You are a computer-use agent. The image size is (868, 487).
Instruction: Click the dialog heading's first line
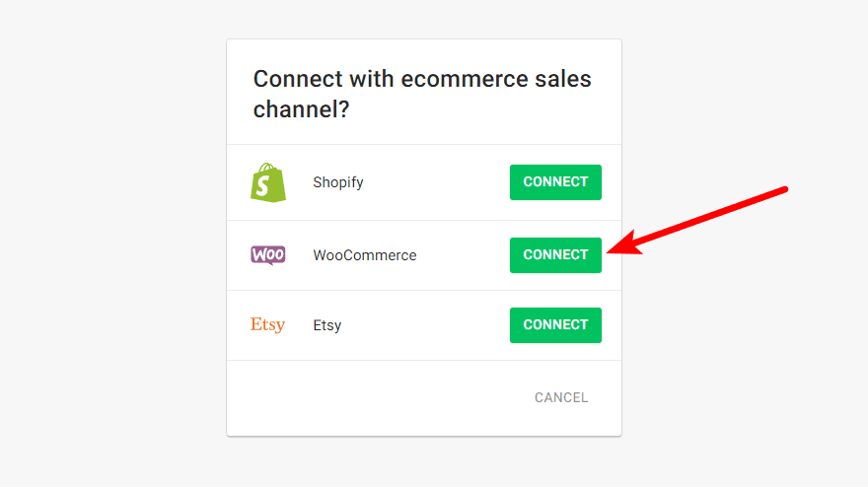click(x=422, y=79)
